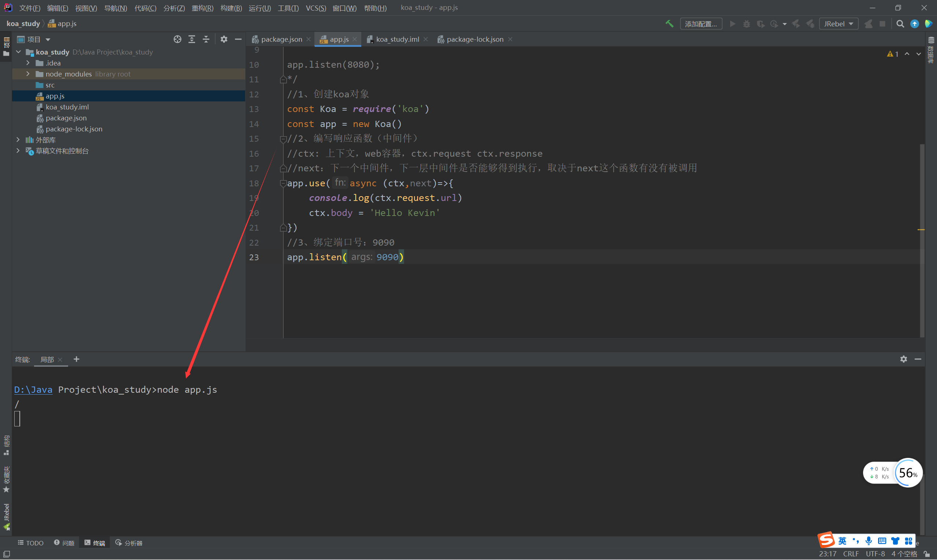
Task: Open the 文件(F) menu
Action: [x=29, y=8]
